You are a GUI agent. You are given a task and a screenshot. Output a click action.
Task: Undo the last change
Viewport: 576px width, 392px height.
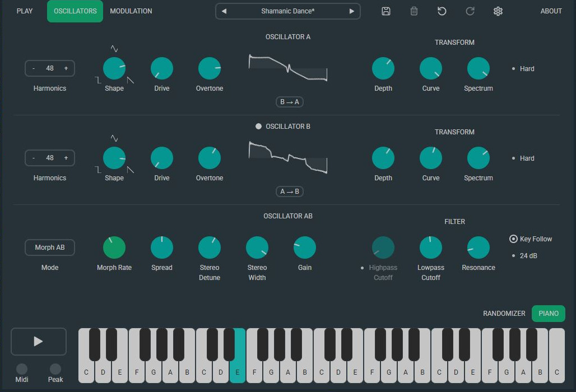(x=442, y=11)
